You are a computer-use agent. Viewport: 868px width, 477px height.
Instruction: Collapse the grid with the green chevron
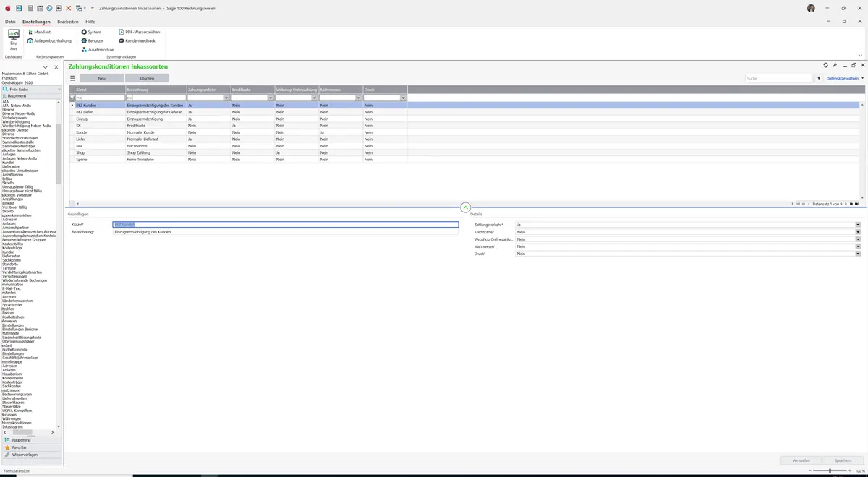coord(465,207)
